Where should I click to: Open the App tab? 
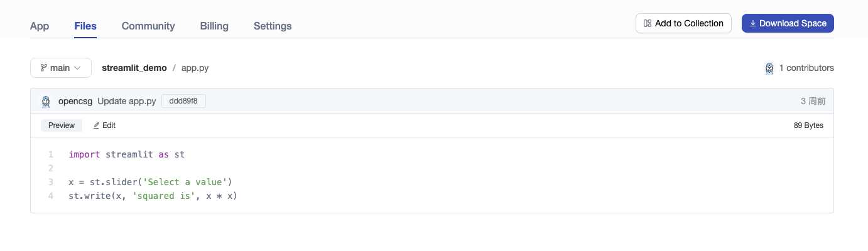tap(40, 26)
